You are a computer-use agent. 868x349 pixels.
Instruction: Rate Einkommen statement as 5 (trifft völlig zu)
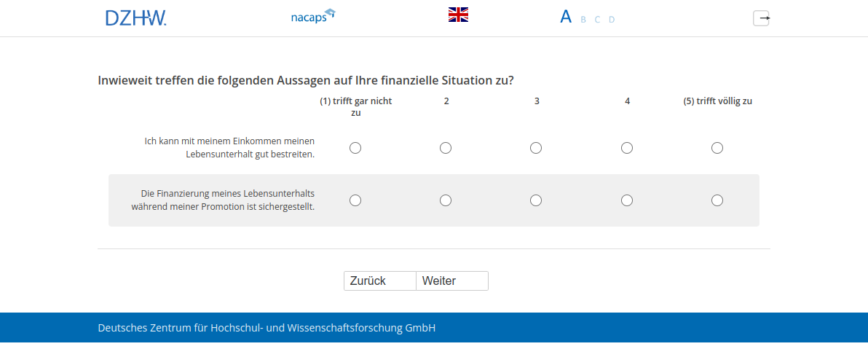coord(717,148)
